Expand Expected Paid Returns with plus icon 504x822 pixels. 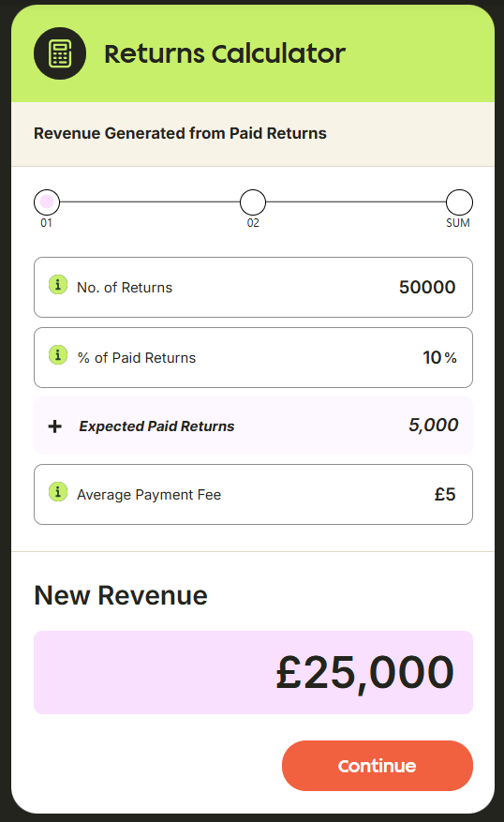[x=55, y=426]
